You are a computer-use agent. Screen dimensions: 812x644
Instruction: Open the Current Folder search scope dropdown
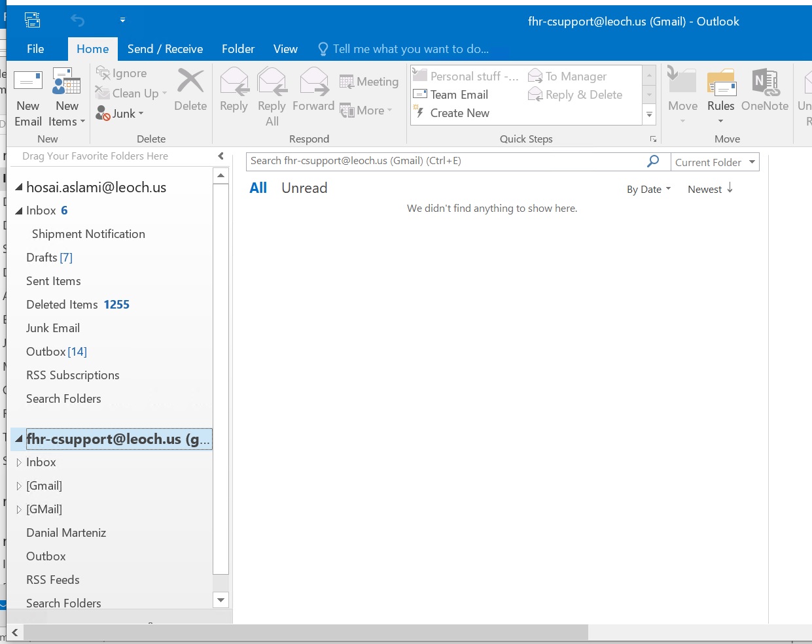point(715,162)
